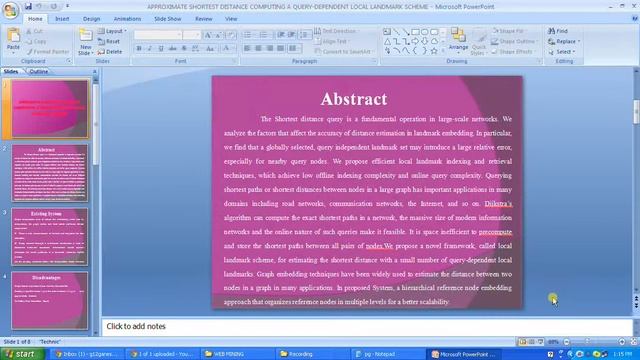Screen dimensions: 640x360
Task: Select the Right Arrow shape
Action: [415, 41]
